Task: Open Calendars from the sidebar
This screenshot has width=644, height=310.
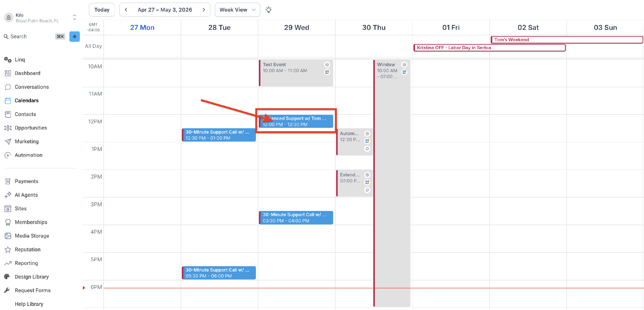Action: click(26, 101)
